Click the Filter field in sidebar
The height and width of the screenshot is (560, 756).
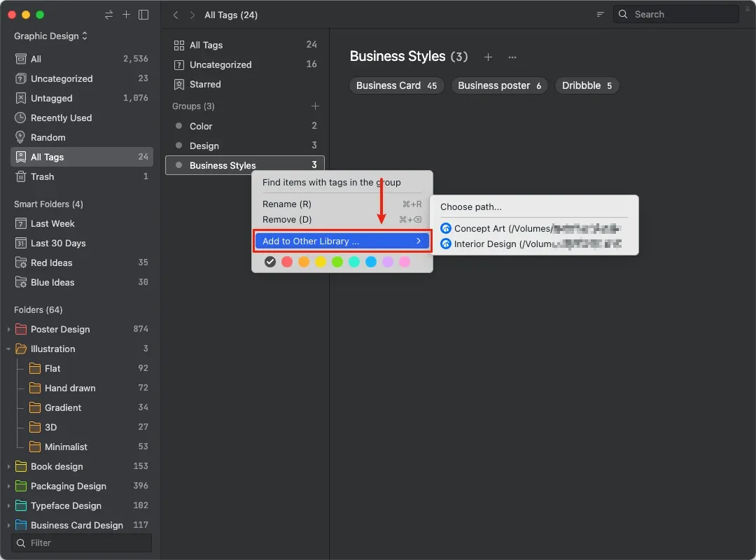(81, 543)
